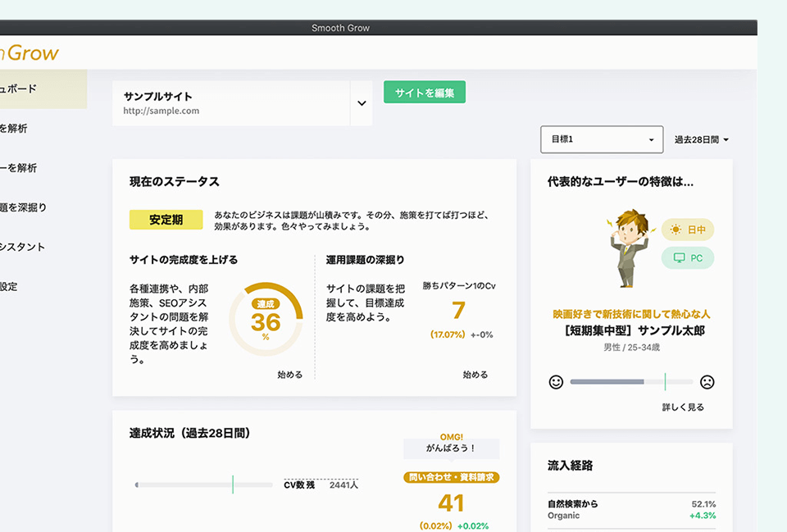Click the CV数 残 2441人 text
The image size is (787, 532).
coord(321,484)
